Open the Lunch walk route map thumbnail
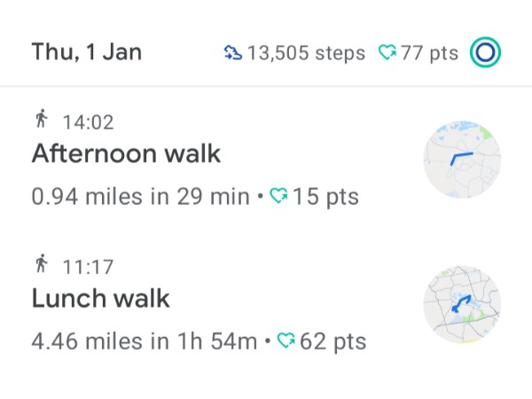The width and height of the screenshot is (532, 399). click(x=460, y=302)
